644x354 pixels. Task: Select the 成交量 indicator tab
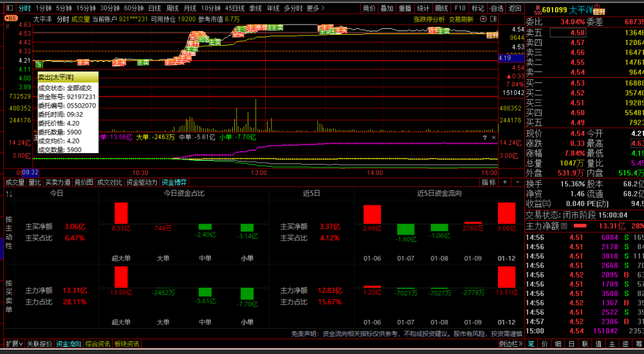(x=15, y=182)
